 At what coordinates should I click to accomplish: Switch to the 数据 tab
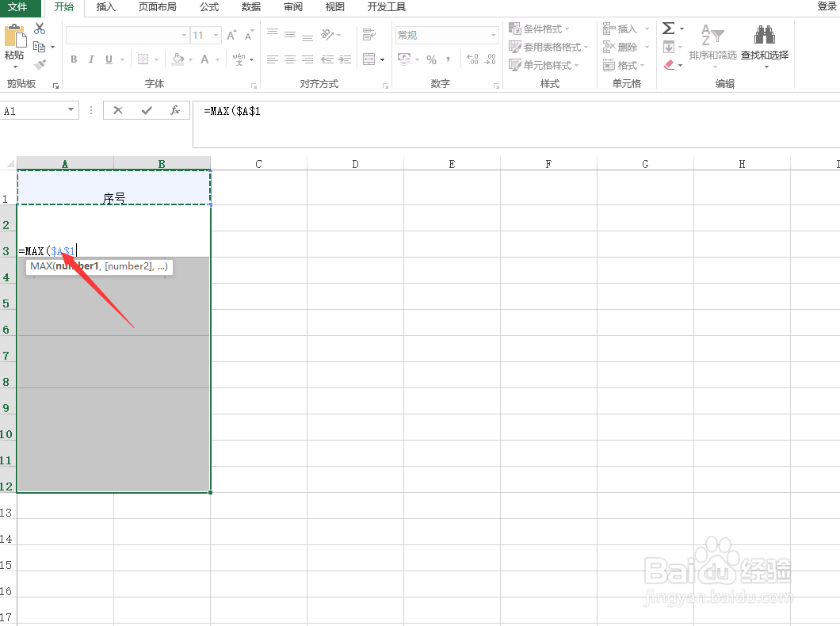point(250,7)
